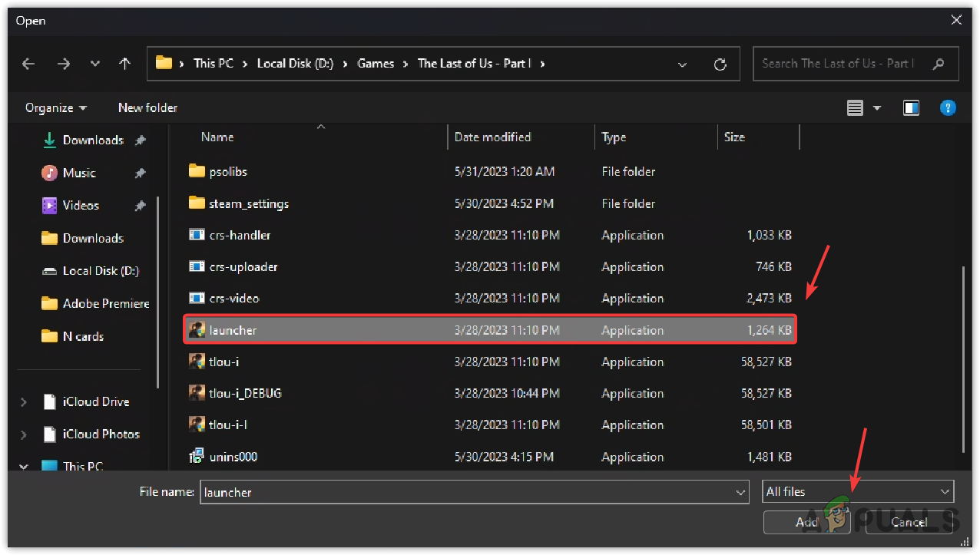
Task: Click the New folder button
Action: (147, 108)
